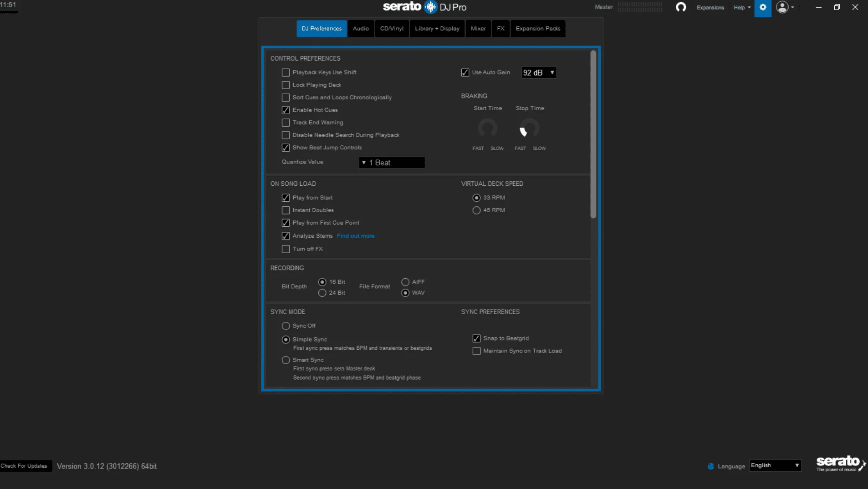Screen dimensions: 868x489
Task: Uncheck Play from Start
Action: [x=286, y=198]
